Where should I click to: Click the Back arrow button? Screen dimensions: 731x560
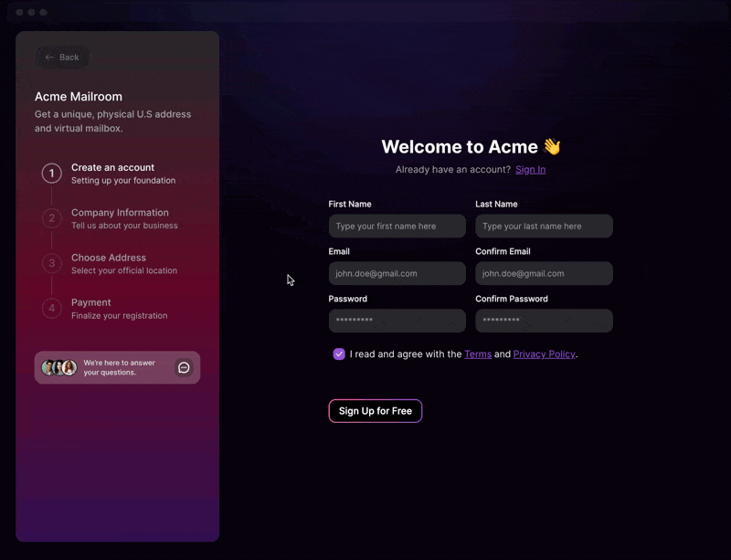pos(62,58)
